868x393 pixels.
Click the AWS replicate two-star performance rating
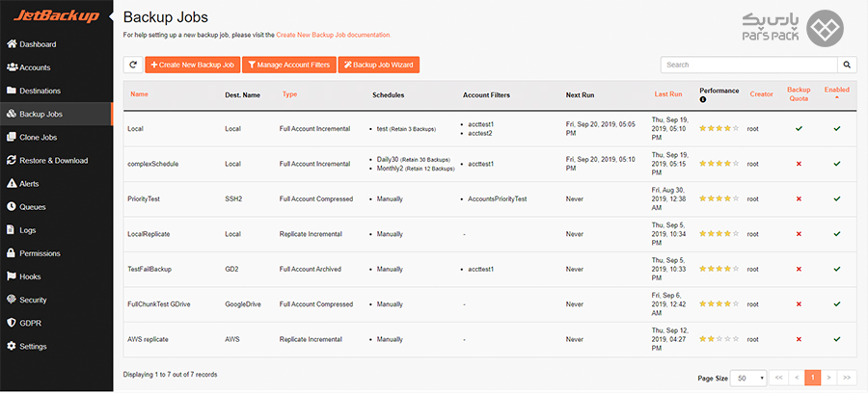[x=719, y=339]
